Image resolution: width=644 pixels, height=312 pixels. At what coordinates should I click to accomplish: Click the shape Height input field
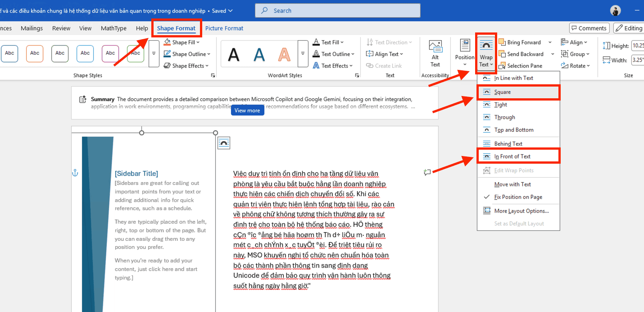637,46
